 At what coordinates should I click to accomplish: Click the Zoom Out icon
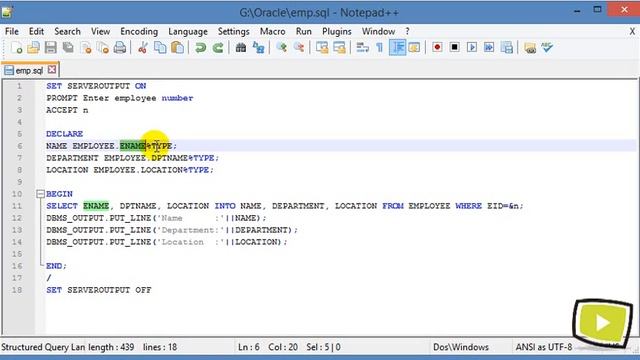(299, 48)
